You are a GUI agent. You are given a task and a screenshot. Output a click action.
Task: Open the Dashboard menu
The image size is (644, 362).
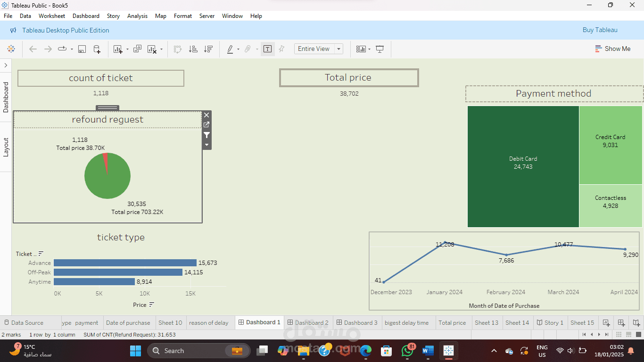(86, 16)
